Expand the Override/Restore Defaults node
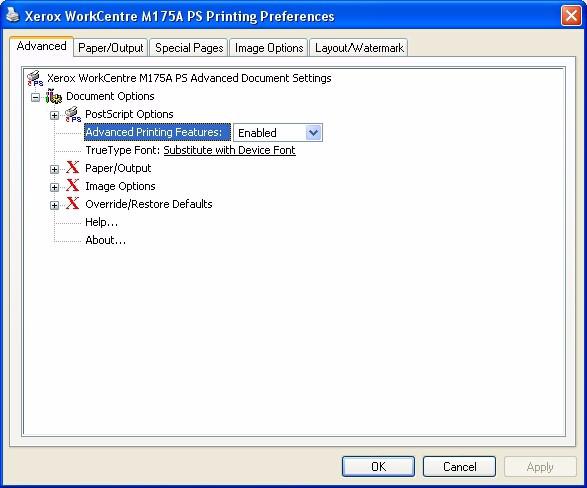 coord(54,205)
